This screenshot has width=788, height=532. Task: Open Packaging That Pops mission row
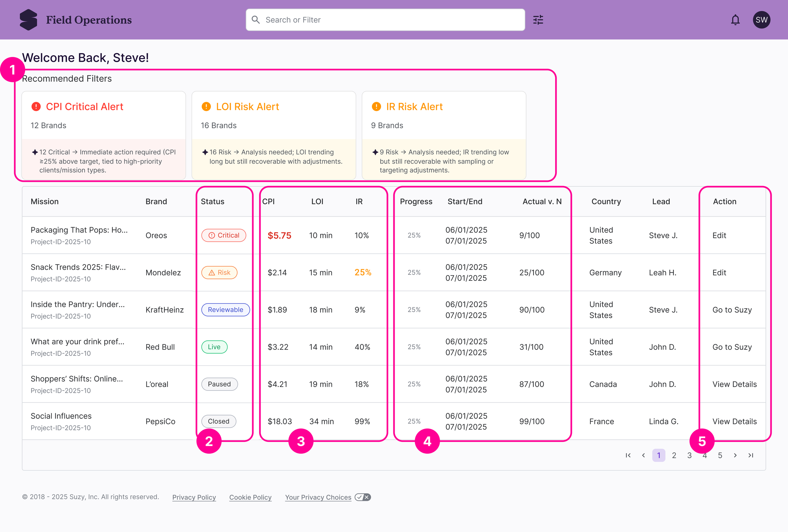tap(394, 235)
